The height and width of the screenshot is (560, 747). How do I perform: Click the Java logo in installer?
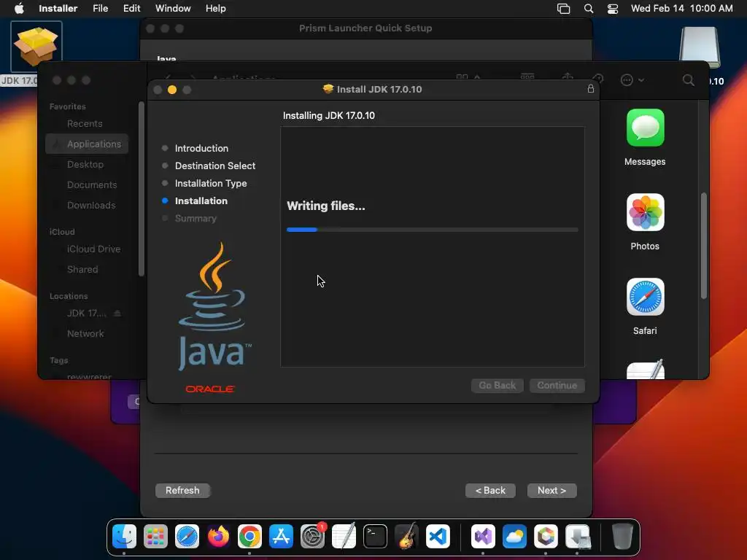214,306
